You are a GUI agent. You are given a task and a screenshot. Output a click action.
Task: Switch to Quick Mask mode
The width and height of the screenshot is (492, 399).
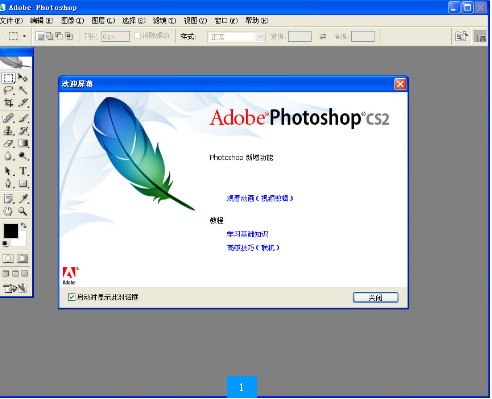tap(22, 259)
